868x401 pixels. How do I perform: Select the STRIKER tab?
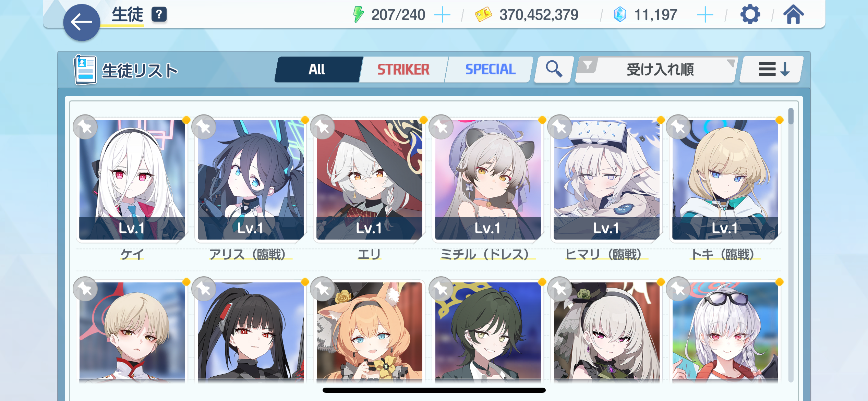pos(403,70)
